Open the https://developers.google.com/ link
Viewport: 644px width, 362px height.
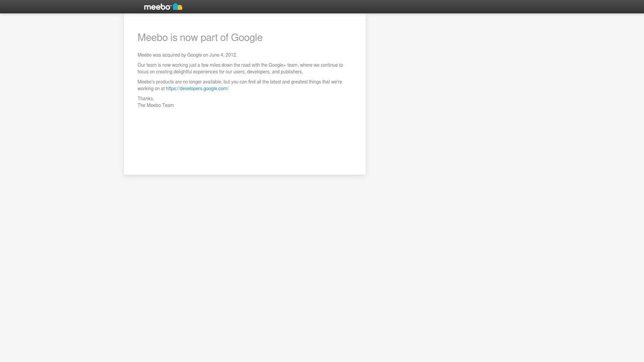point(197,88)
